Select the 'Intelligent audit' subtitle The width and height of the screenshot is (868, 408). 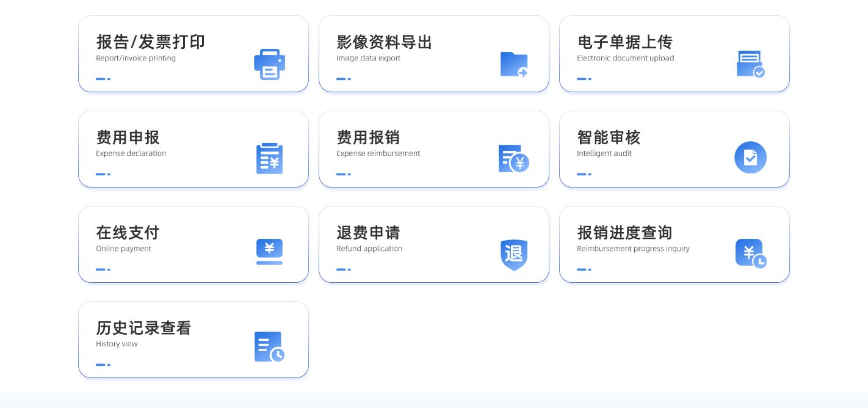(x=604, y=153)
